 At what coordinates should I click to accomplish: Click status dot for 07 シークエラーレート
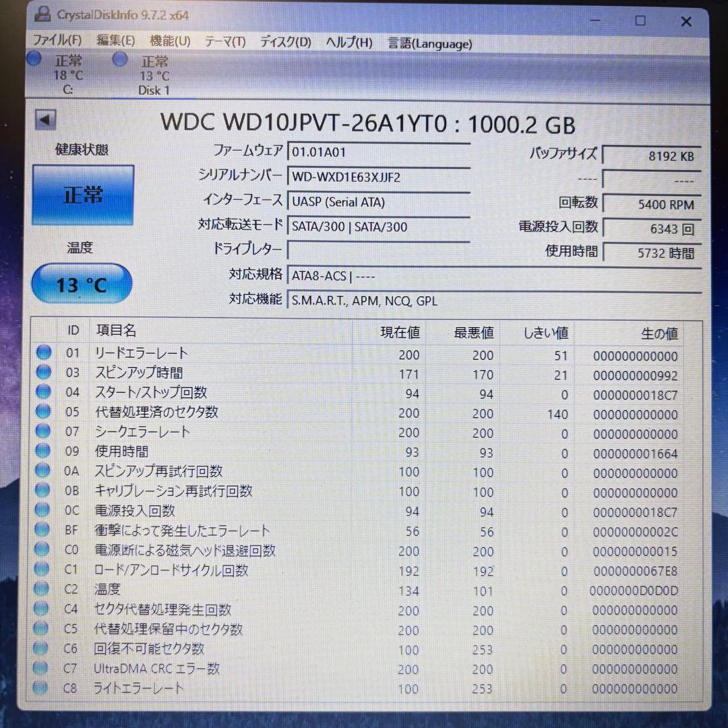pos(42,431)
